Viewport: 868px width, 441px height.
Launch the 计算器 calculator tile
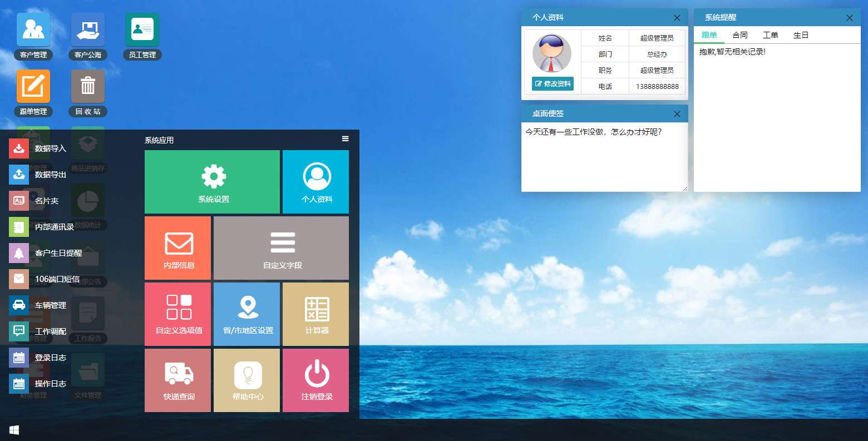(315, 314)
